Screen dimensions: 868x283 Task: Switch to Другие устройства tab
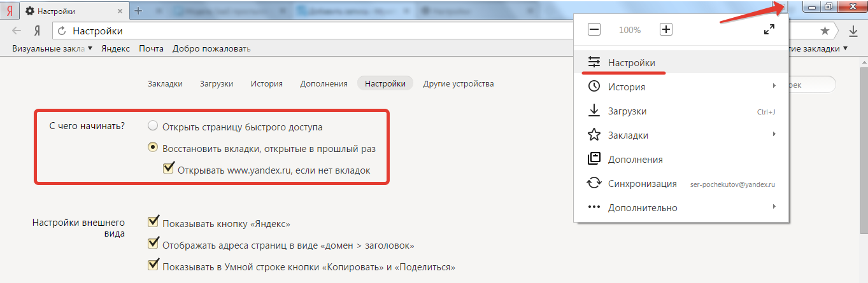pyautogui.click(x=458, y=83)
